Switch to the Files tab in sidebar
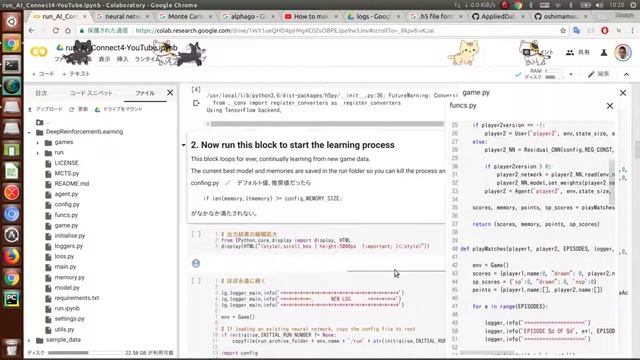Viewport: 640px width, 360px height. 145,93
